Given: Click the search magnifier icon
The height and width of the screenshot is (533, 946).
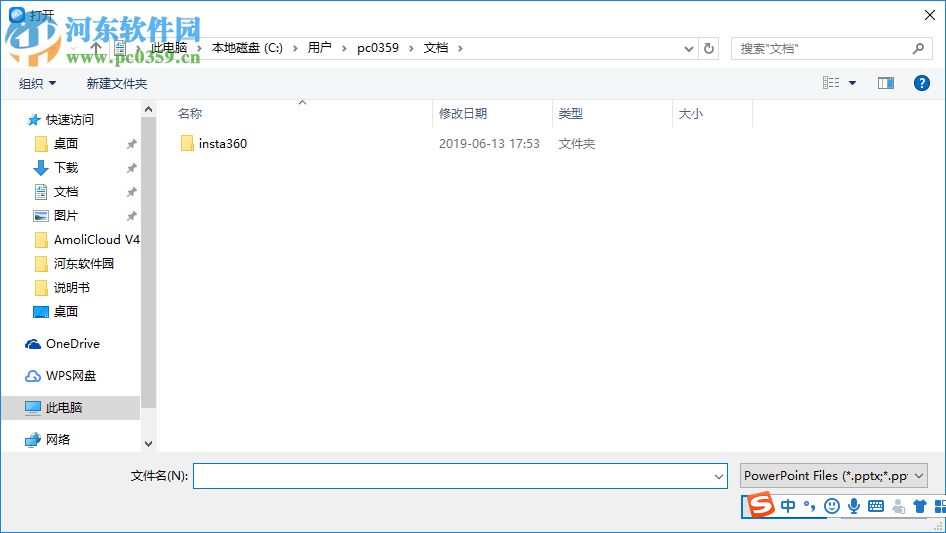Looking at the screenshot, I should click(x=918, y=48).
